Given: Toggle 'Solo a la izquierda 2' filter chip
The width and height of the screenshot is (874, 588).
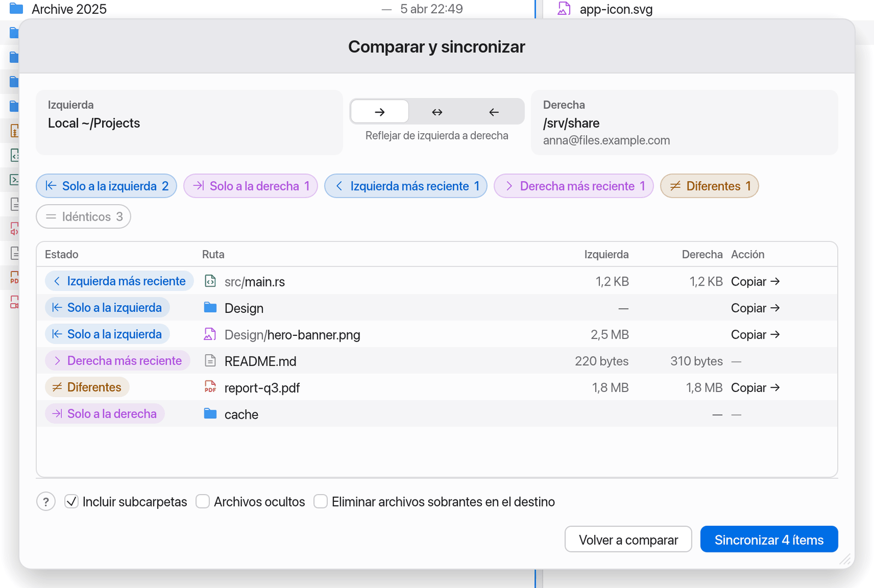Looking at the screenshot, I should (x=107, y=186).
